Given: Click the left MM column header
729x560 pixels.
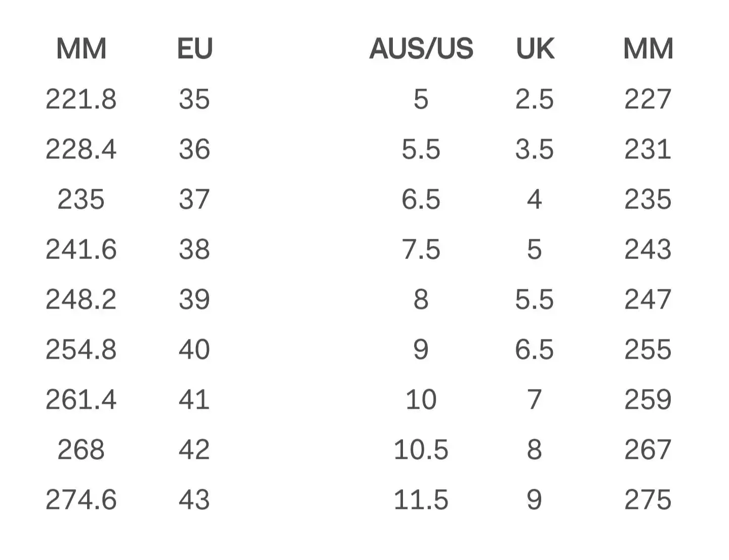Looking at the screenshot, I should (81, 49).
